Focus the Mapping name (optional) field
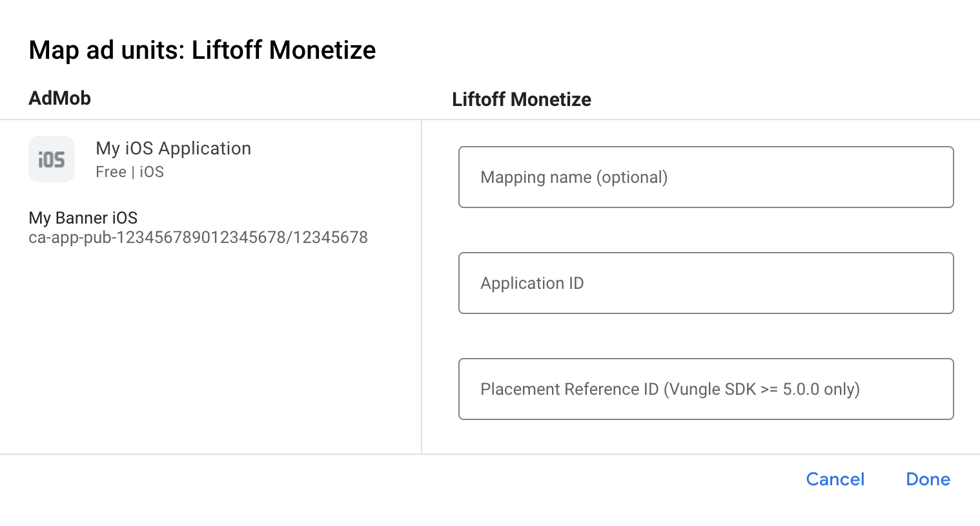980x526 pixels. (x=706, y=177)
